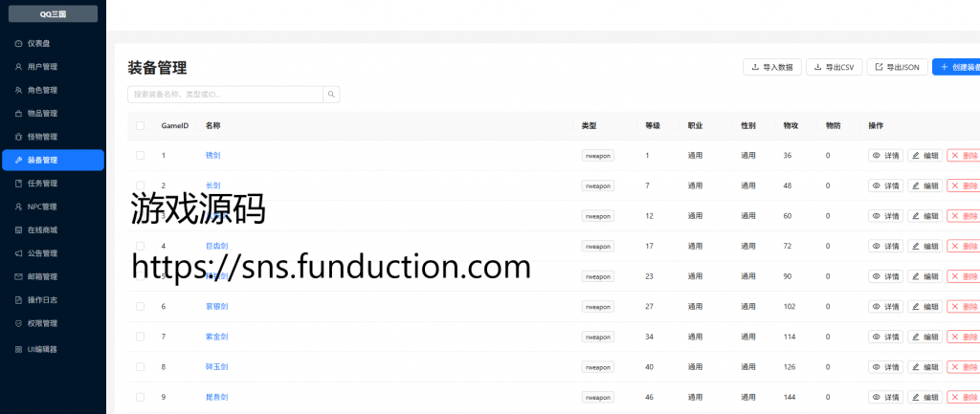Open the UI编辑器 menu item
This screenshot has width=980, height=414.
[x=42, y=349]
